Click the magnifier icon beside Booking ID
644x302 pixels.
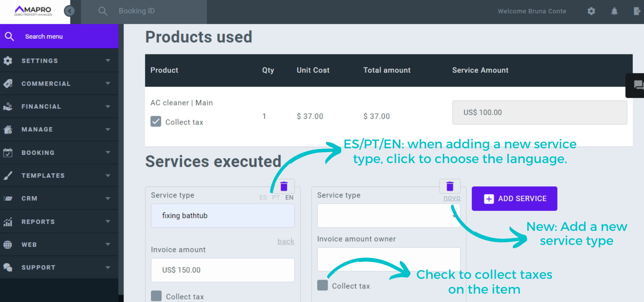click(103, 11)
